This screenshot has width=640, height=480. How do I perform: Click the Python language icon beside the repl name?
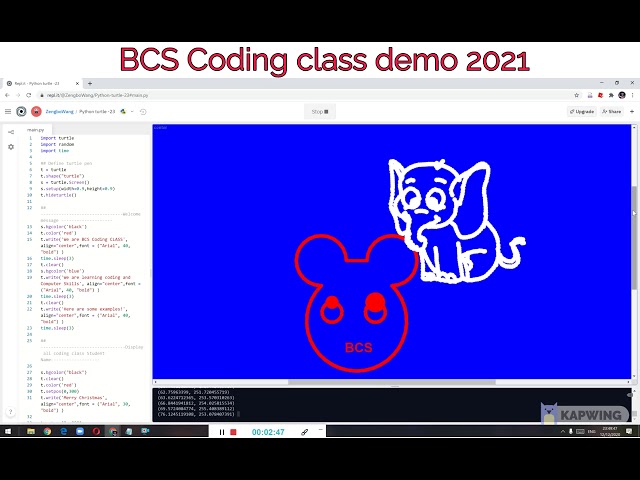(x=123, y=111)
